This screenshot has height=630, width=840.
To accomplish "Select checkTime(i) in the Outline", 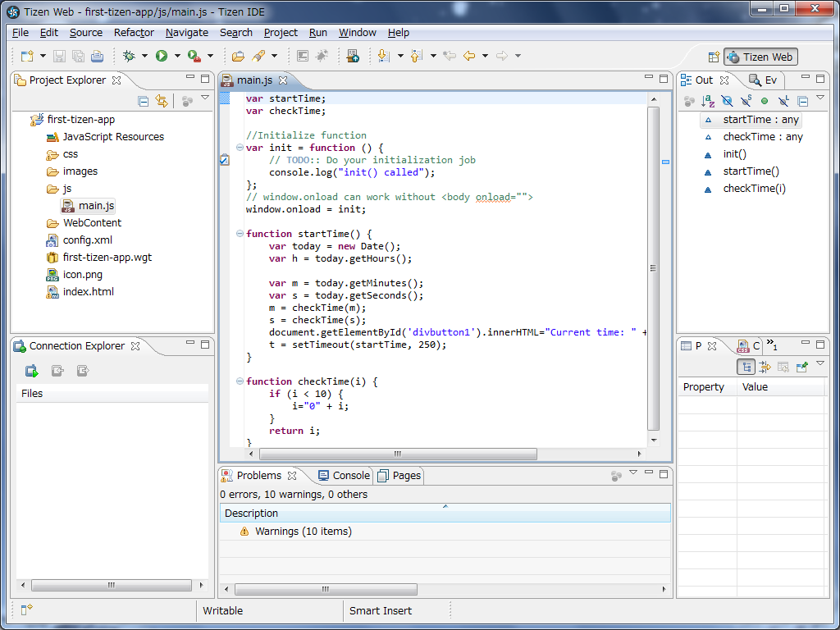I will coord(745,189).
